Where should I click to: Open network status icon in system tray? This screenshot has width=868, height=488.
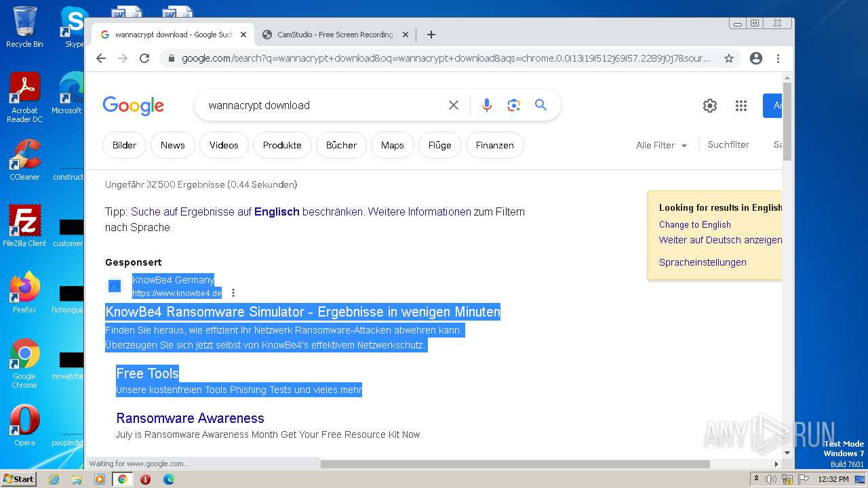pyautogui.click(x=787, y=479)
